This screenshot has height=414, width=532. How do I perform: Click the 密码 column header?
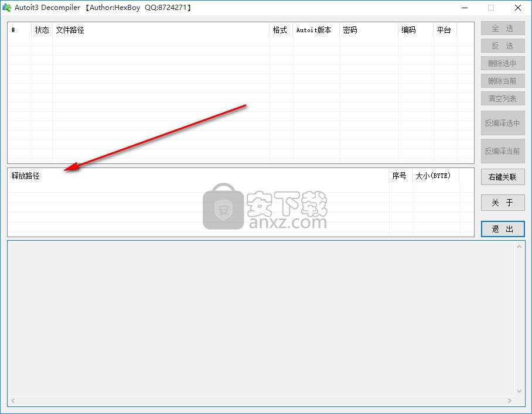point(368,30)
